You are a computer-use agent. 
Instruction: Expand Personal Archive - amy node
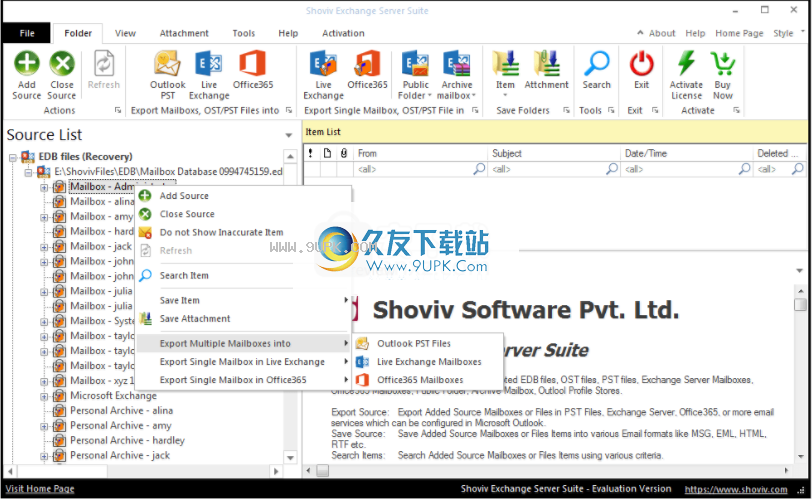click(x=44, y=427)
